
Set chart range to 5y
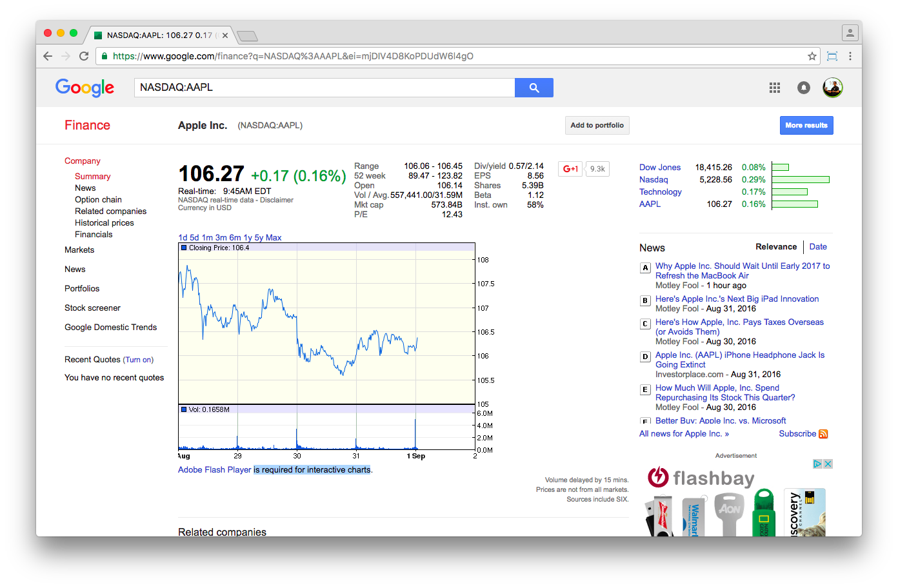tap(259, 238)
